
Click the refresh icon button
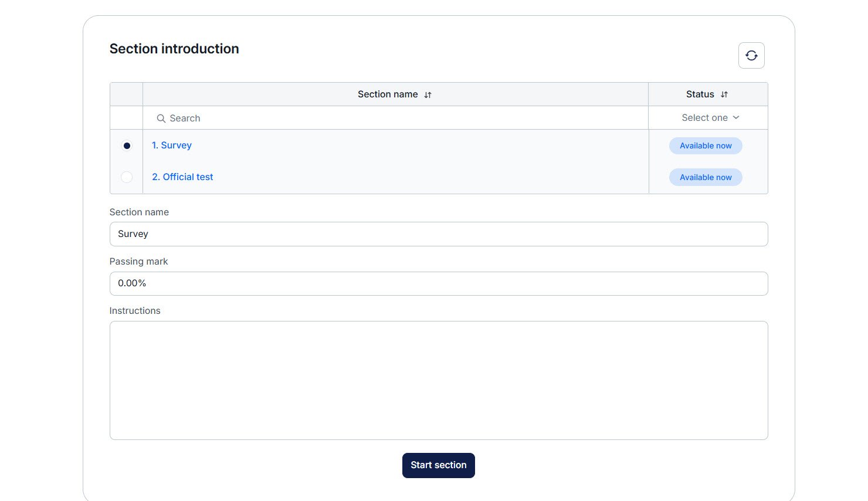click(x=751, y=56)
